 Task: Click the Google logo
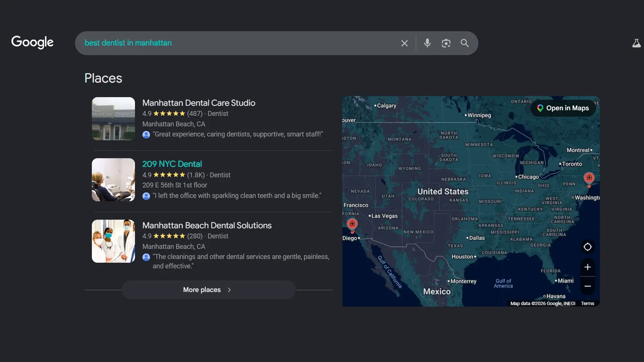(32, 42)
